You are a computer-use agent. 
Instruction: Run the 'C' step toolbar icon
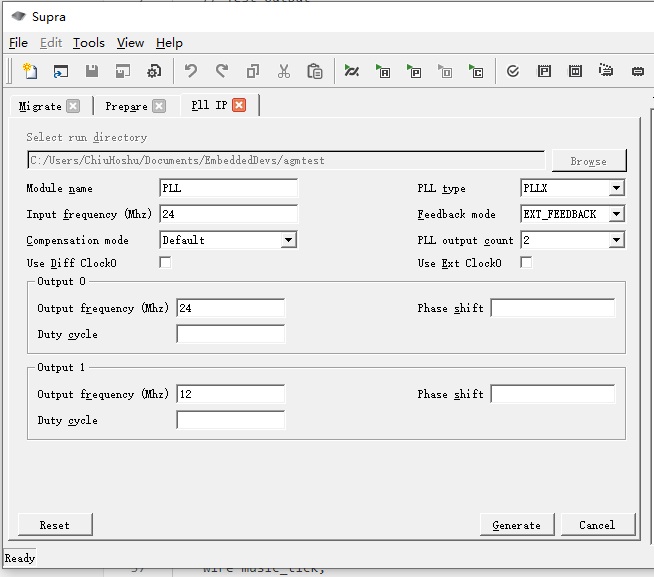[476, 71]
